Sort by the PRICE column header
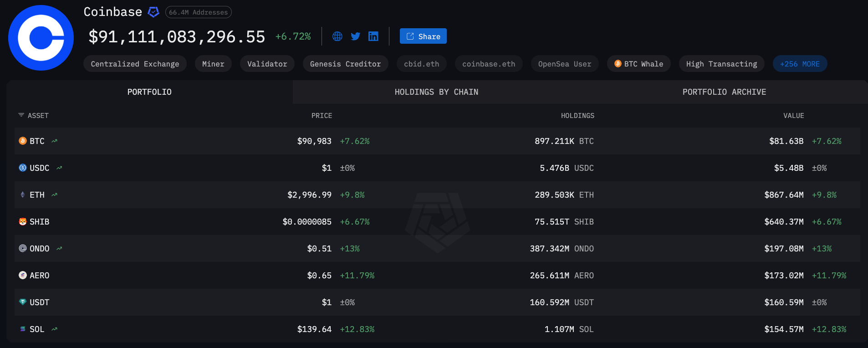Image resolution: width=868 pixels, height=348 pixels. coord(322,116)
